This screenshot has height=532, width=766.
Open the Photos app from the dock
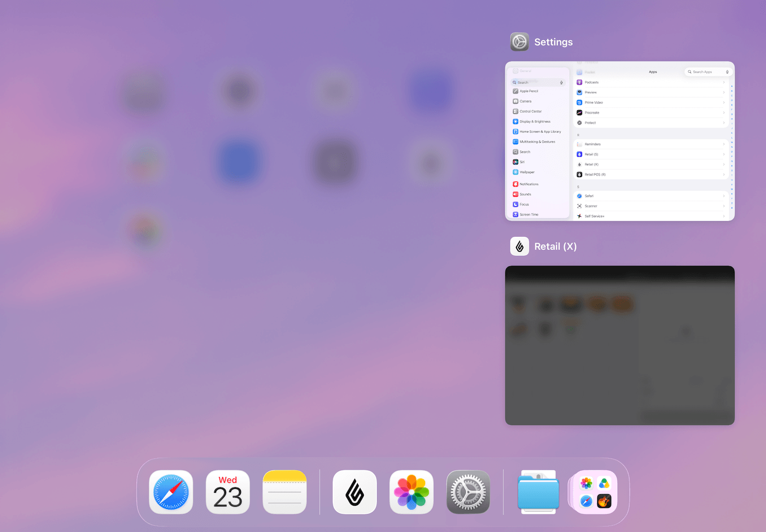pos(411,492)
